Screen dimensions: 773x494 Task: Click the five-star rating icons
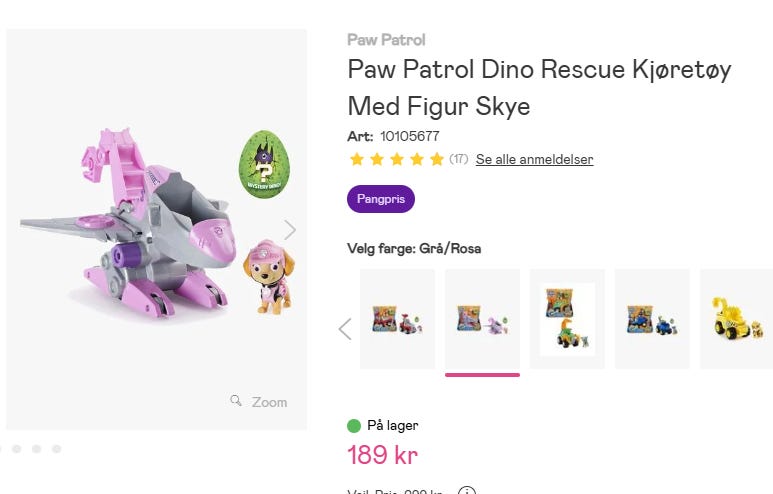coord(396,160)
